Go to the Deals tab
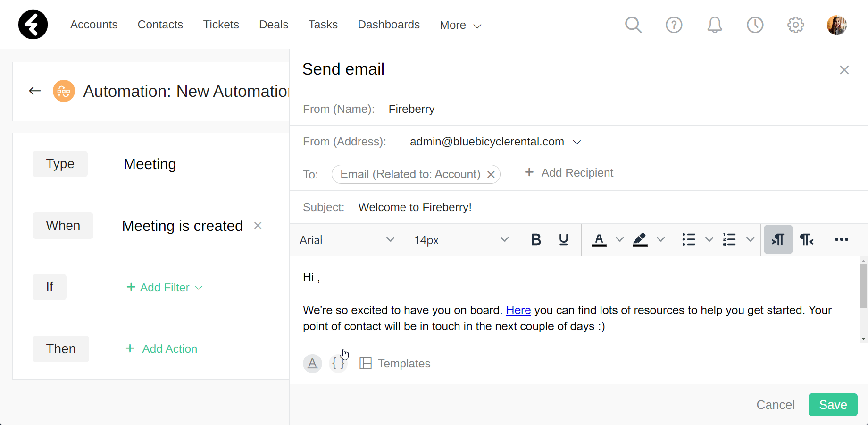The height and width of the screenshot is (425, 868). (x=274, y=25)
